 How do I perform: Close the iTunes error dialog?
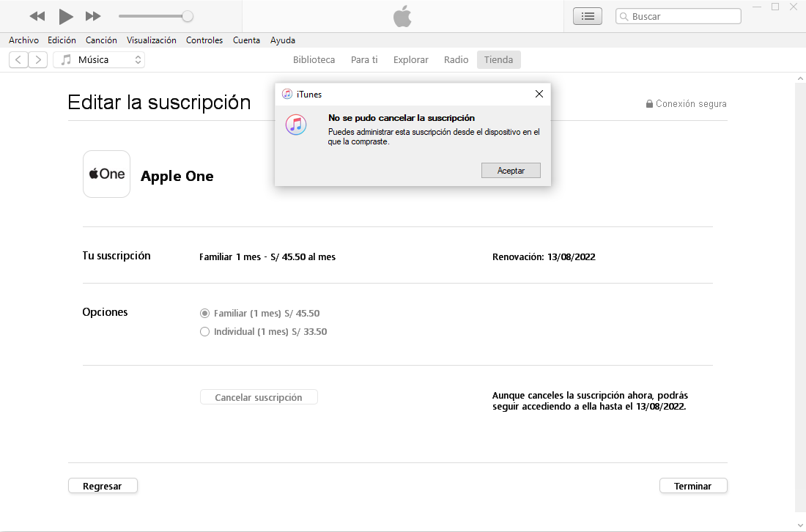[539, 94]
